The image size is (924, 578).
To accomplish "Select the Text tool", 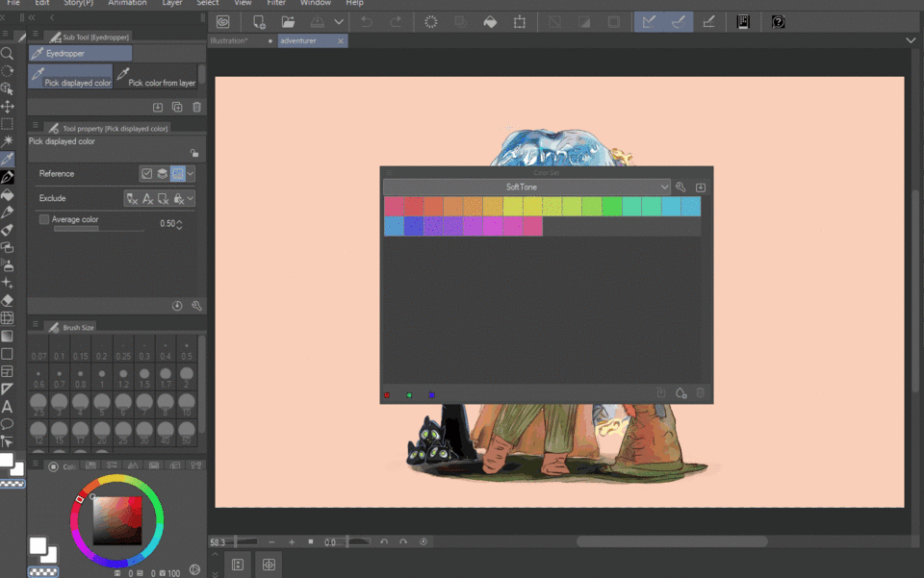I will point(7,407).
